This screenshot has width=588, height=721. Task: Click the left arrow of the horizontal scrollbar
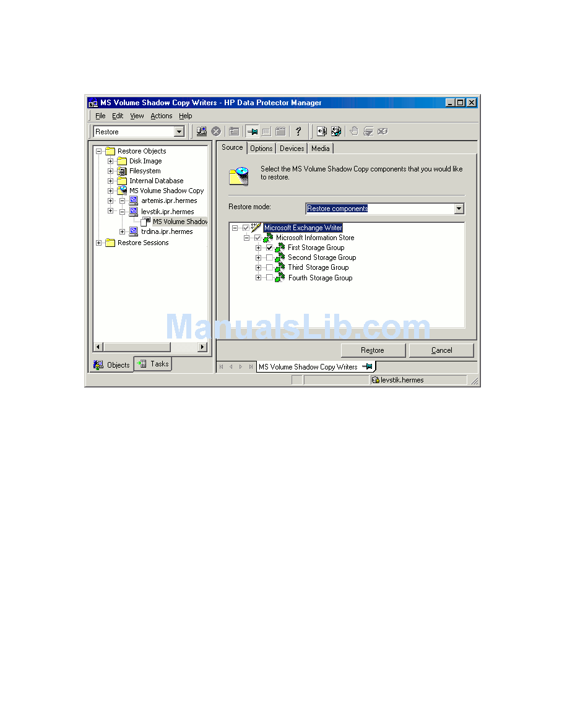coord(98,347)
